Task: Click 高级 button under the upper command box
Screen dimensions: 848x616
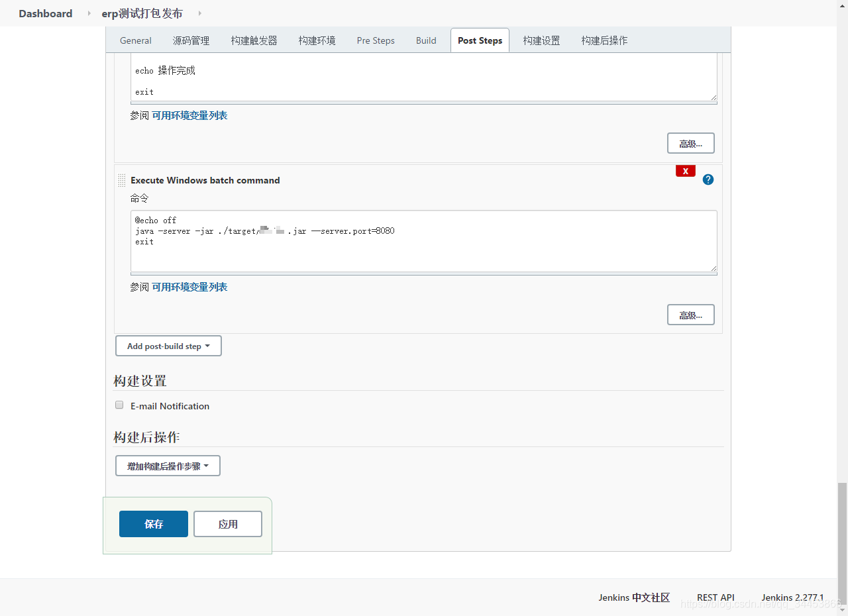Action: [691, 143]
